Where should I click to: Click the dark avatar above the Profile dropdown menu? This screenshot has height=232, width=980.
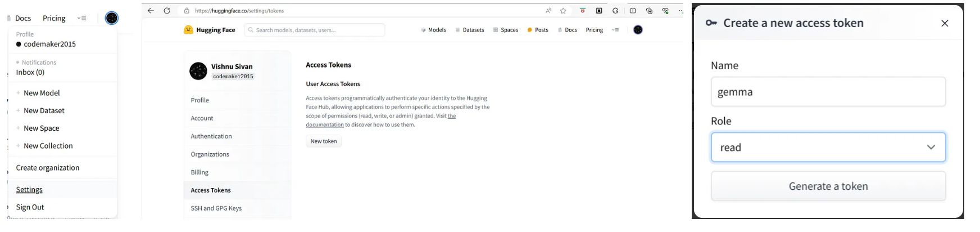tap(112, 18)
